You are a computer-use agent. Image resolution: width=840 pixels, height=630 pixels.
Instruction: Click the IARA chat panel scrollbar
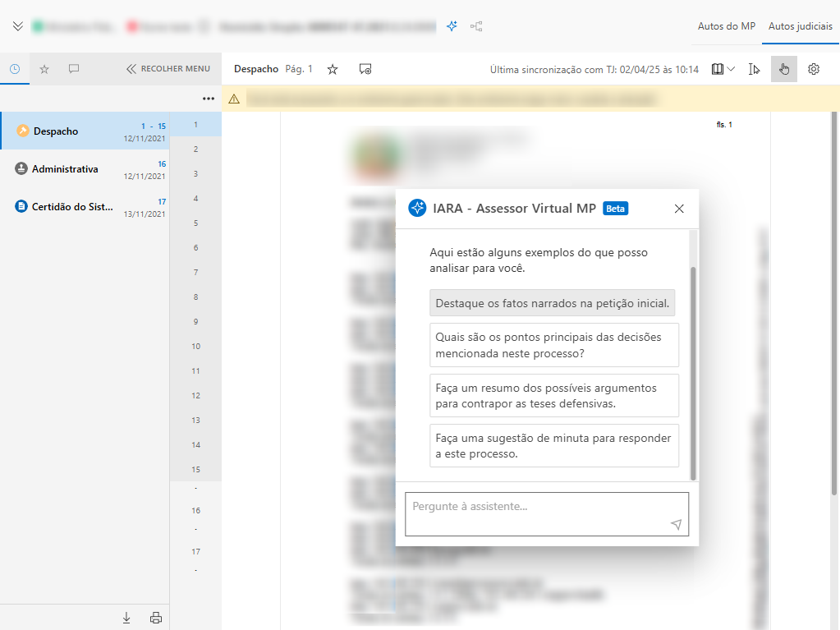pos(693,370)
